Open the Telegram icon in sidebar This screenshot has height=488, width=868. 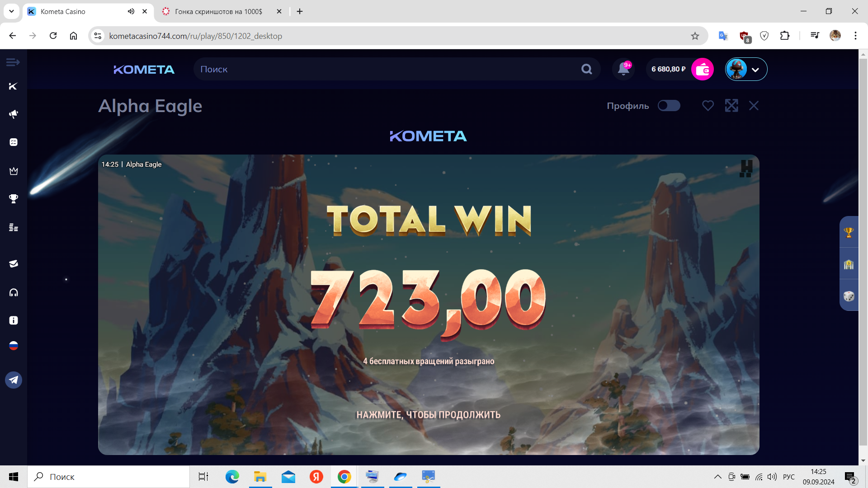click(14, 380)
